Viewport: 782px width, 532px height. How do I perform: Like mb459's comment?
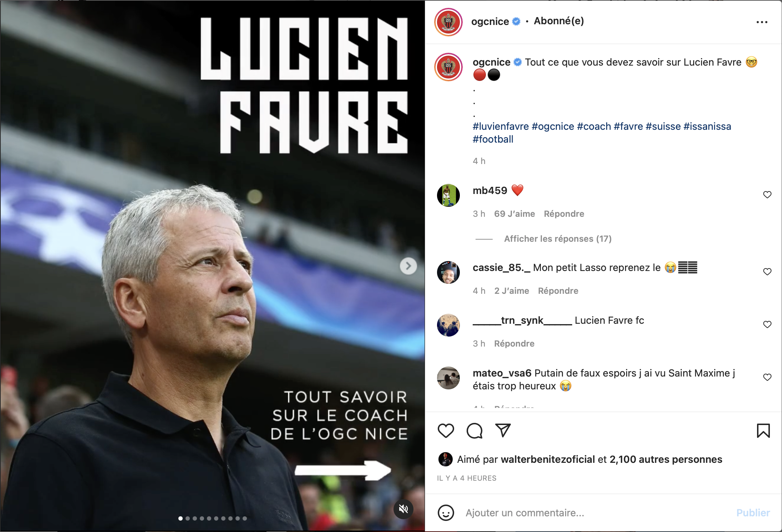(x=767, y=195)
